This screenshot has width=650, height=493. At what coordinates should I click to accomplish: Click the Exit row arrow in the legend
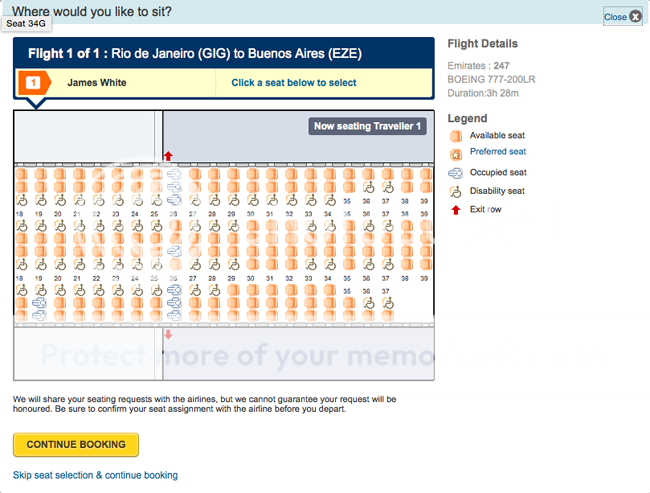click(455, 210)
